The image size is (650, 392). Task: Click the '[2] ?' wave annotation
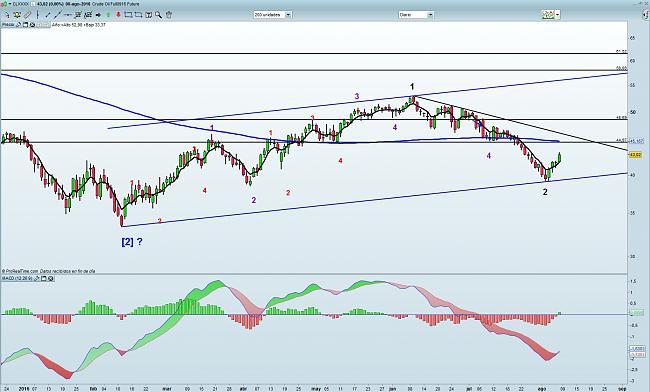point(132,242)
